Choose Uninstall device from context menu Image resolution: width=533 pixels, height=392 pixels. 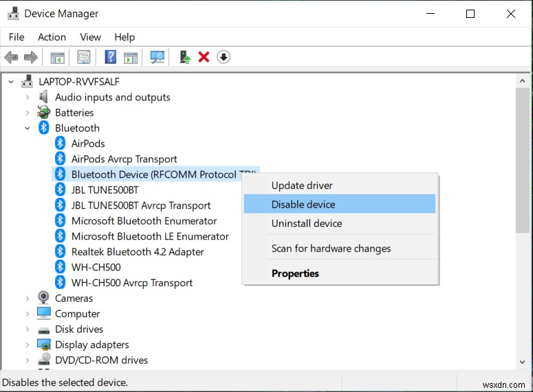(340, 224)
